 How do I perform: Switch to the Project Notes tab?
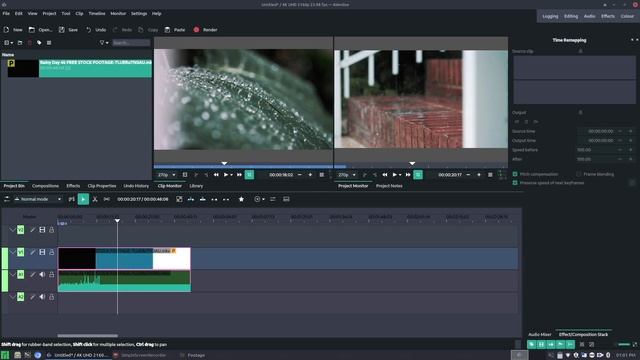(x=389, y=186)
